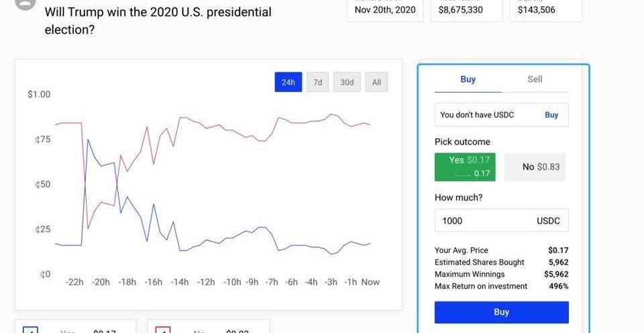
Task: Click the market close date box
Action: coord(385,9)
